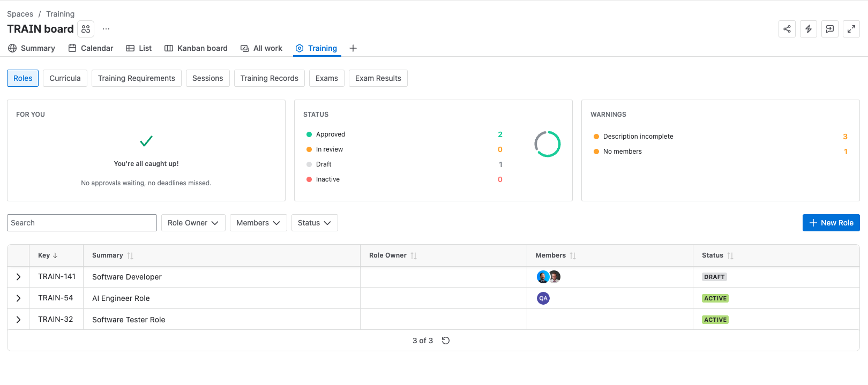Open the Calendar tab
This screenshot has width=868, height=385.
(x=91, y=48)
